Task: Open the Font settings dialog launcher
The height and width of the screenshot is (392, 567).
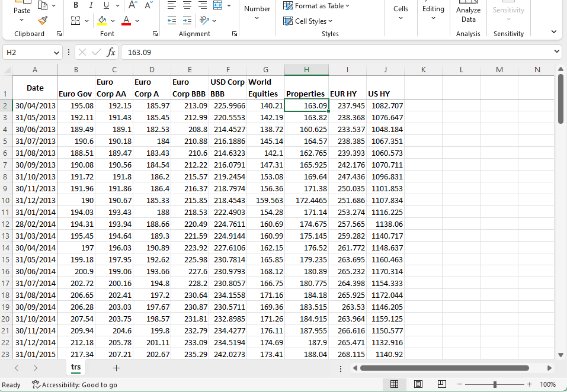Action: [155, 34]
